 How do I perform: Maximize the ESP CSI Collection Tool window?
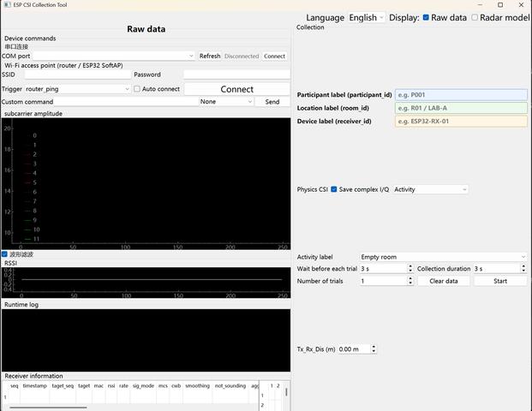500,5
